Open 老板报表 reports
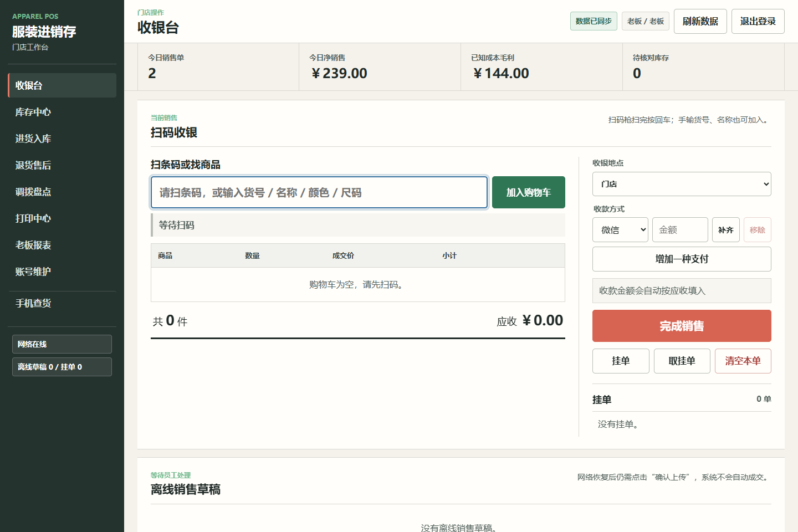The image size is (798, 532). (x=62, y=245)
